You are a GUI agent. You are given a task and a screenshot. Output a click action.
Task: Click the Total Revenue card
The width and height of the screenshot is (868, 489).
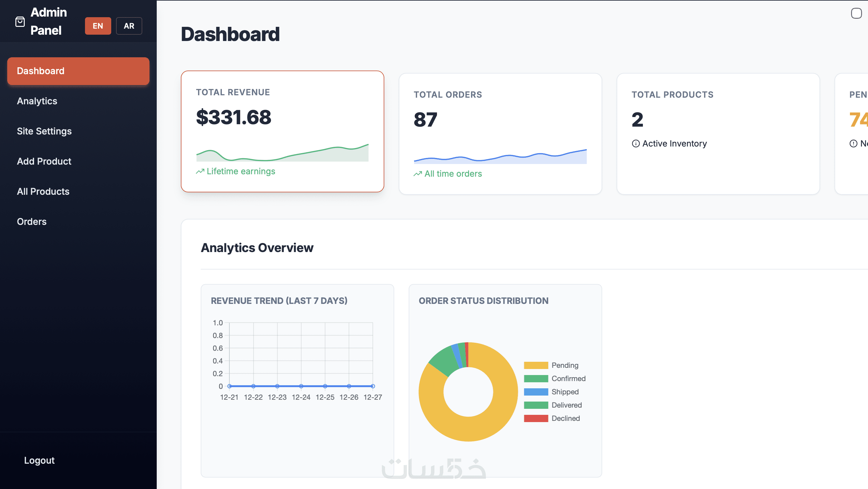click(x=282, y=131)
